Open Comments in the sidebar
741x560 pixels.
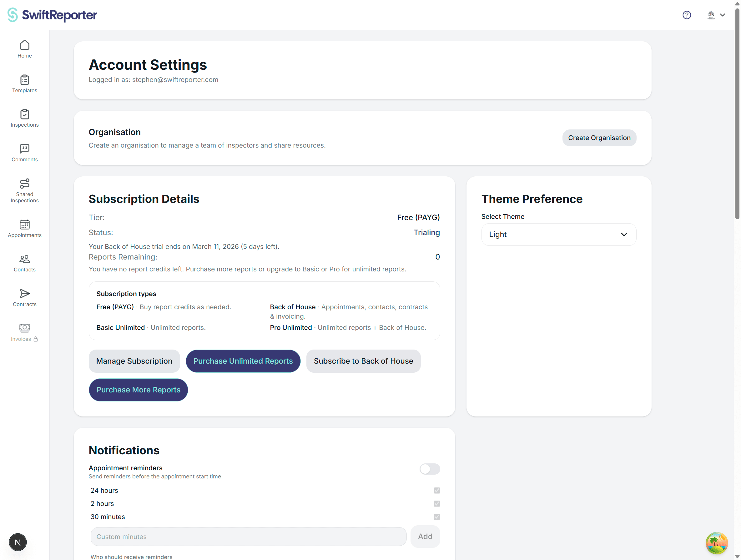click(25, 153)
